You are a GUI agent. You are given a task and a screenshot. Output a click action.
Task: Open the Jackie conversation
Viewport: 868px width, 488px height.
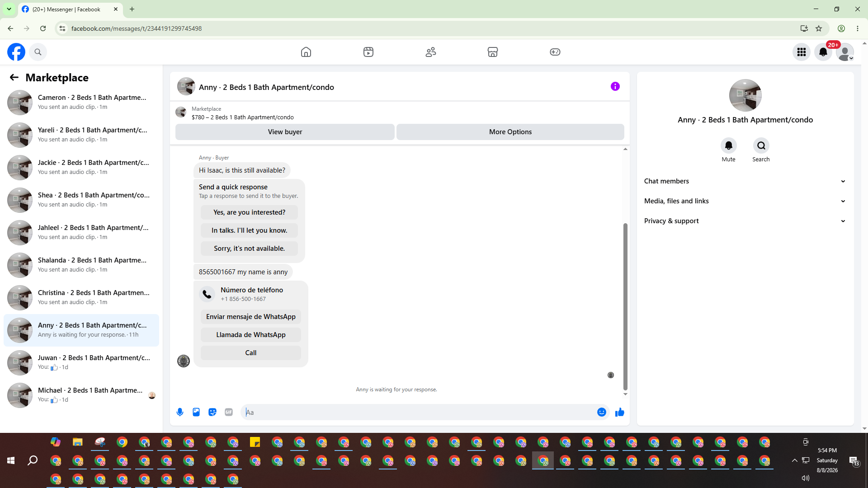[x=81, y=168]
